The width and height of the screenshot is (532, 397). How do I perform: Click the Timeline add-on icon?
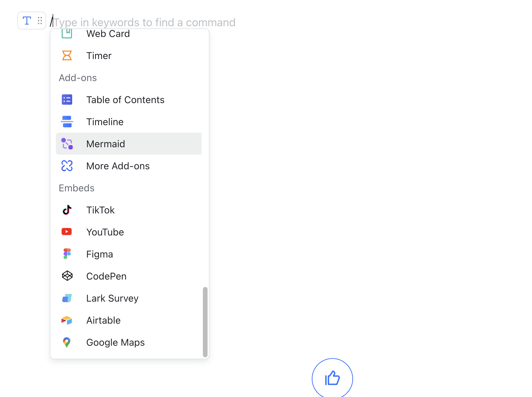(67, 122)
